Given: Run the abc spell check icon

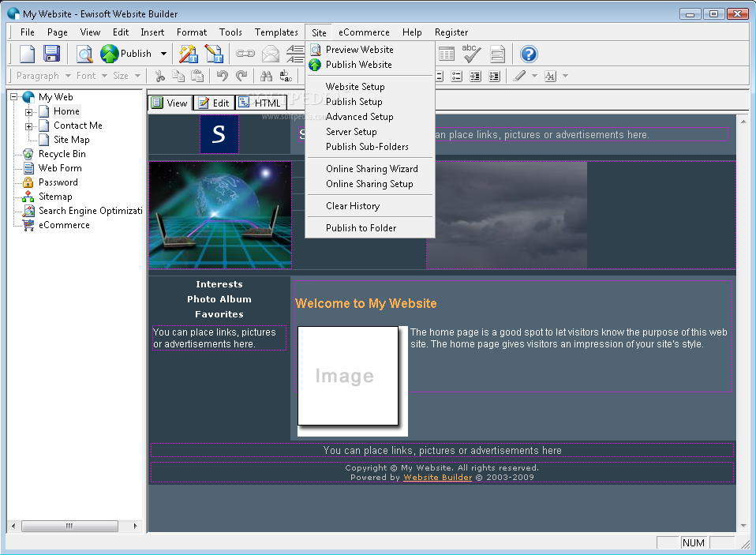Looking at the screenshot, I should pos(470,54).
